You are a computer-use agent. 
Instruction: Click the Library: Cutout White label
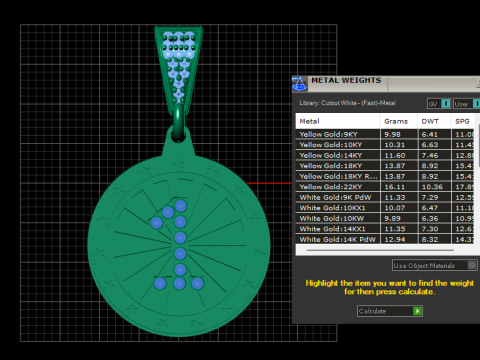point(347,103)
